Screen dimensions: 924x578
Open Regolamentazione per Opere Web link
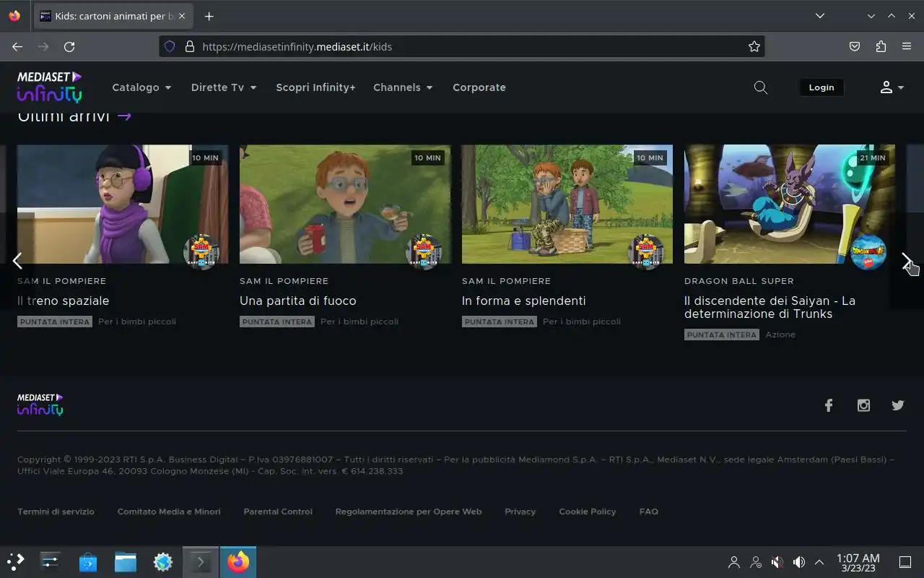click(x=409, y=512)
